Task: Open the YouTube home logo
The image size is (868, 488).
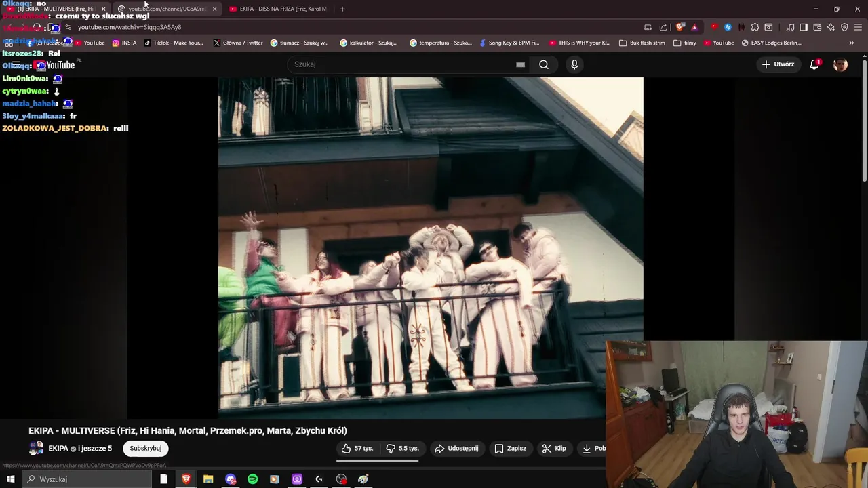Action: click(x=55, y=65)
